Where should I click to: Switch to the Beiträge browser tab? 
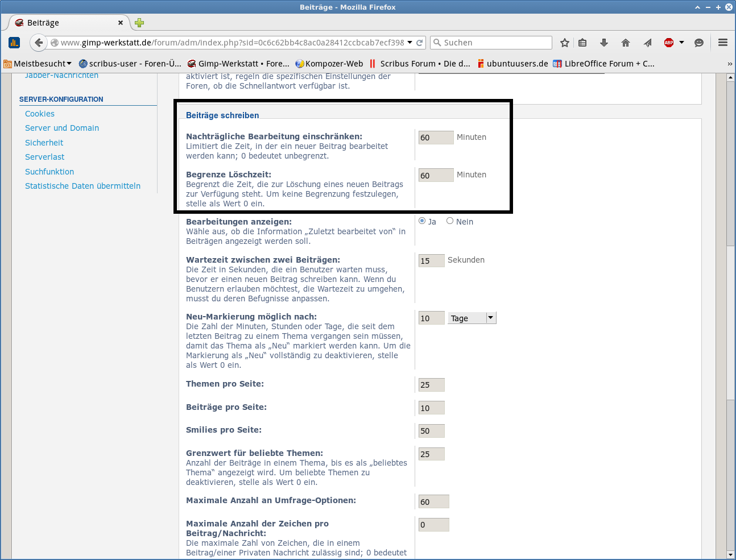69,23
